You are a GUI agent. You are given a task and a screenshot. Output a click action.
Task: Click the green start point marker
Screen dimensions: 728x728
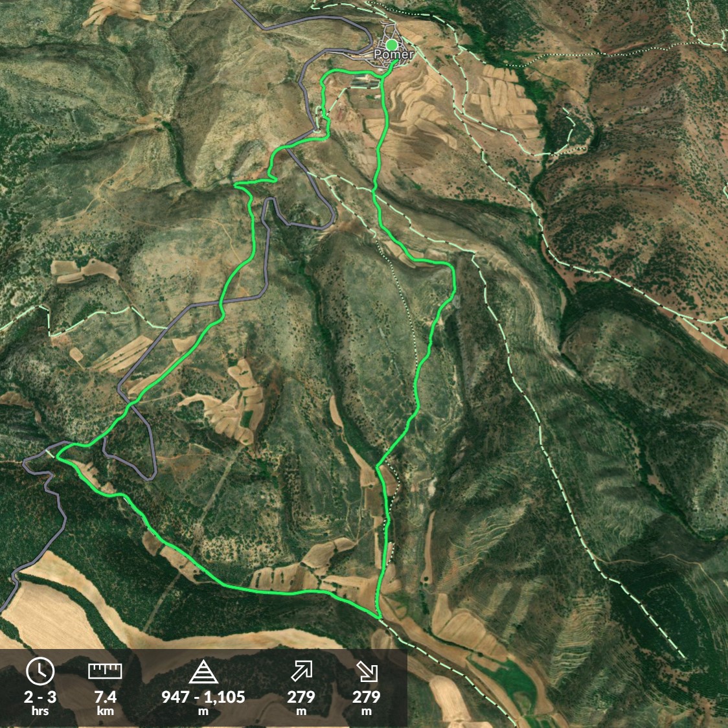click(x=392, y=45)
